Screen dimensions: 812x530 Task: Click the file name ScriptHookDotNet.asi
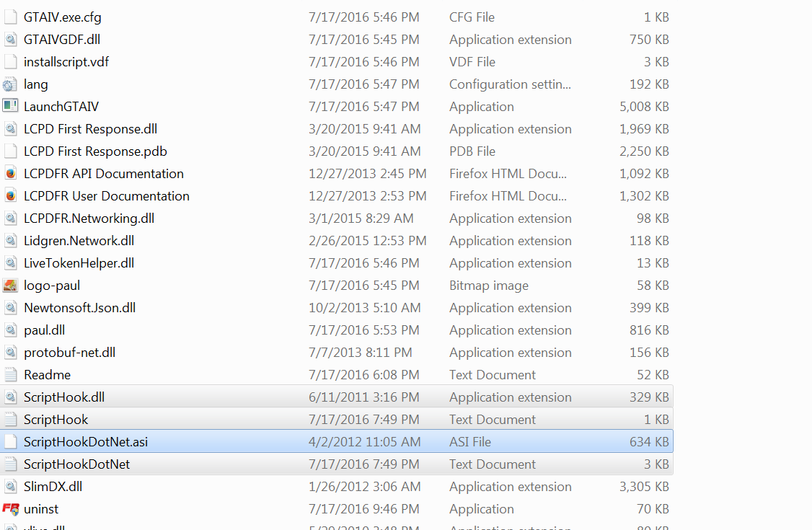point(86,442)
